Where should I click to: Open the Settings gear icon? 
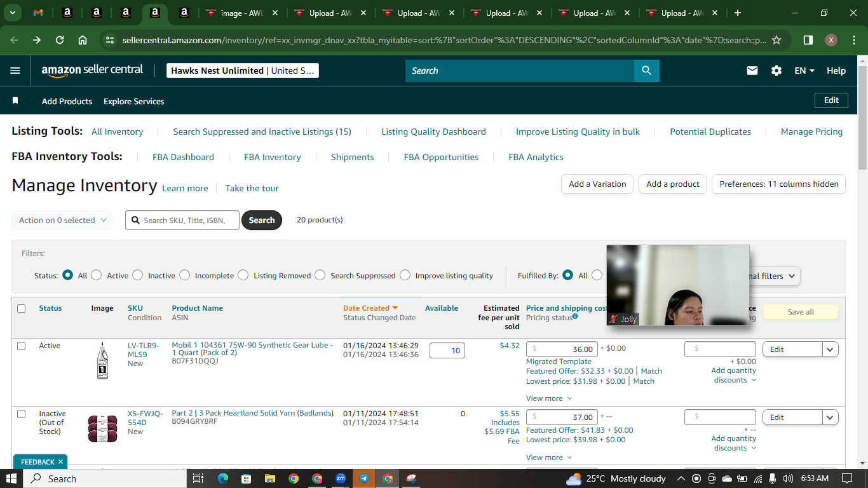776,71
